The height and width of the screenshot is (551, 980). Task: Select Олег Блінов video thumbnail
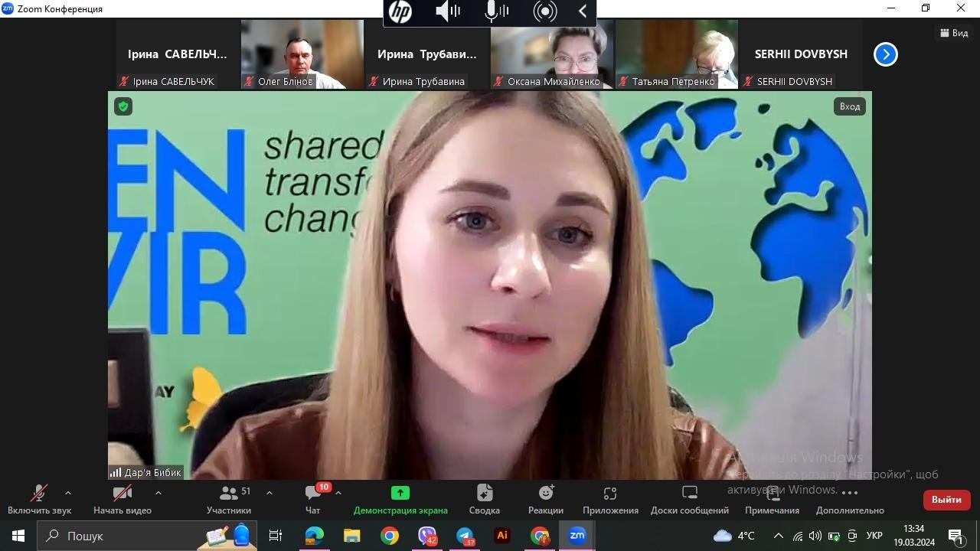(x=302, y=54)
